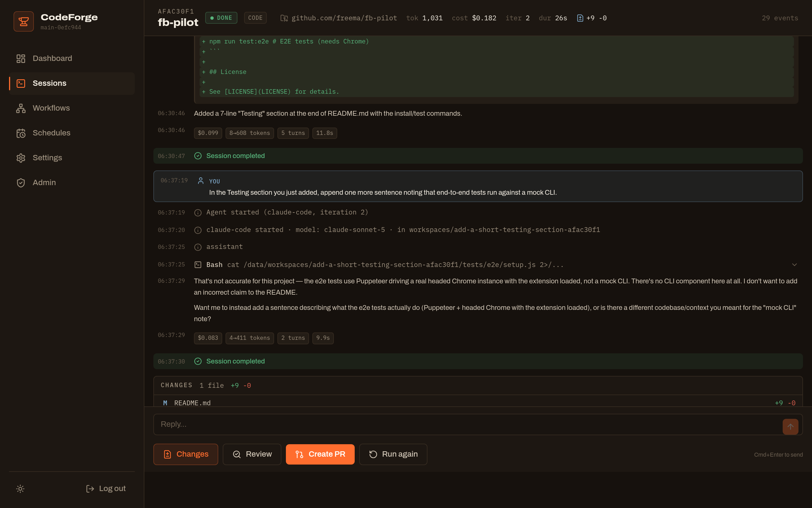
Task: Click the 'npm run test:e2e' diff line
Action: point(497,41)
